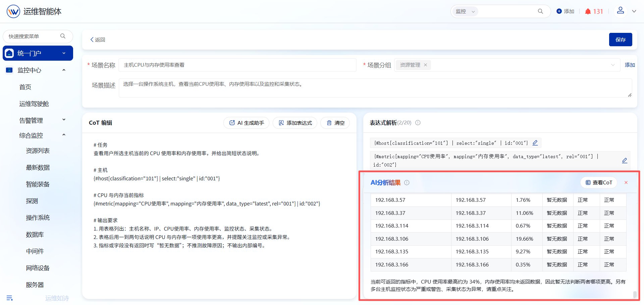Click the back arrow next to 返回
Screen dimensions: 644x305
[x=92, y=40]
